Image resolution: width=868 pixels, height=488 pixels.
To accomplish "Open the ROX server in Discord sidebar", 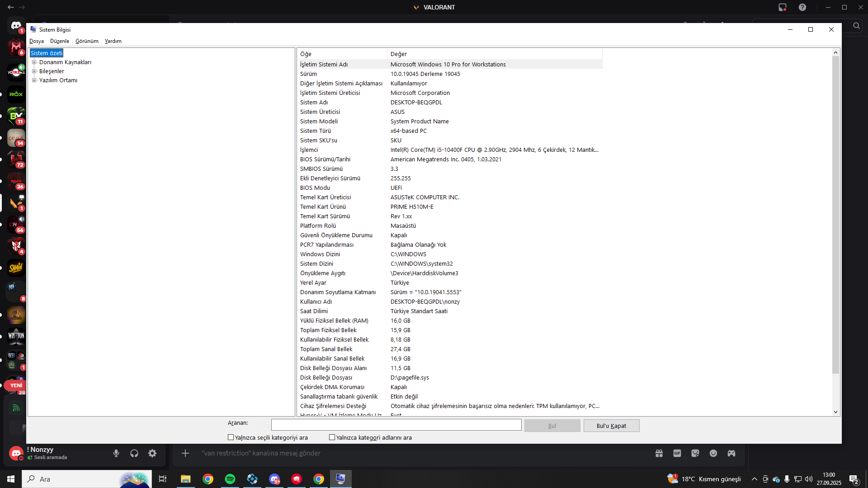I will click(16, 94).
